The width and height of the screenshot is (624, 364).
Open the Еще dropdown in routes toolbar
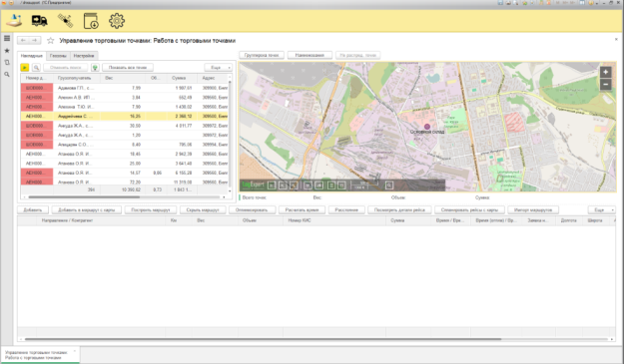pos(602,209)
